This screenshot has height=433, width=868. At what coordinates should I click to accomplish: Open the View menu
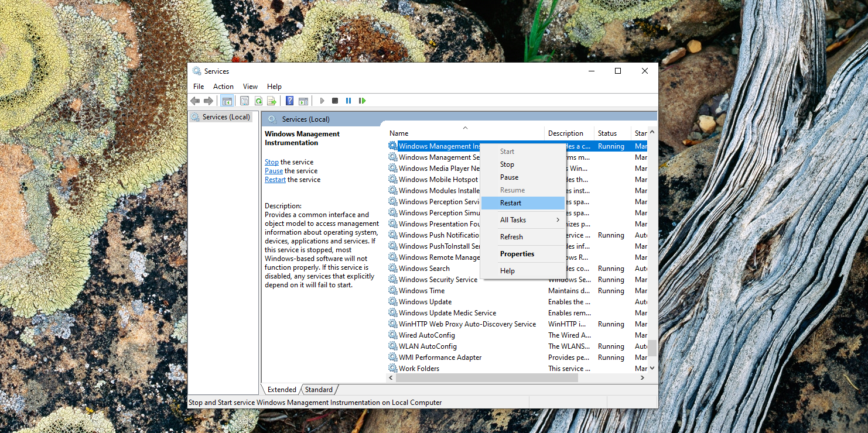250,86
